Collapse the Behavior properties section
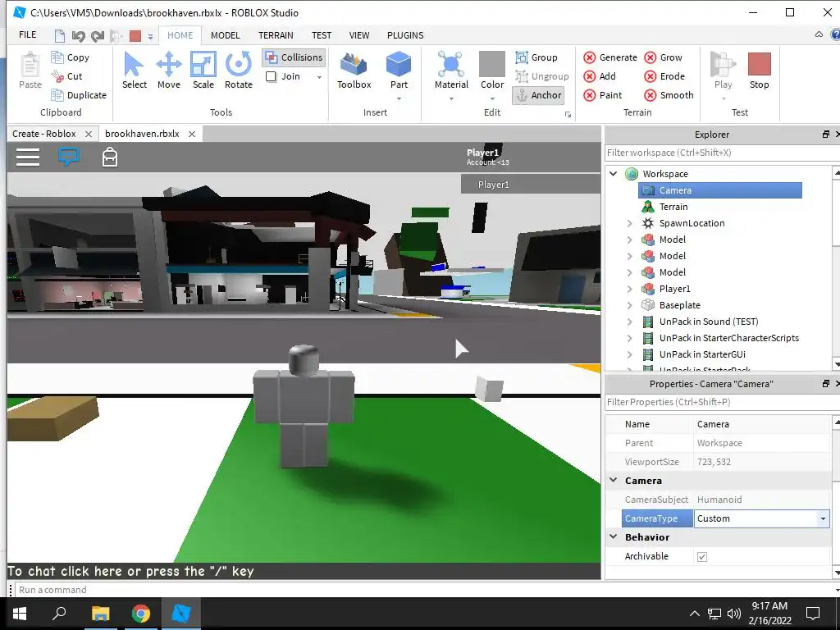Screen dimensions: 840x630 pyautogui.click(x=614, y=536)
